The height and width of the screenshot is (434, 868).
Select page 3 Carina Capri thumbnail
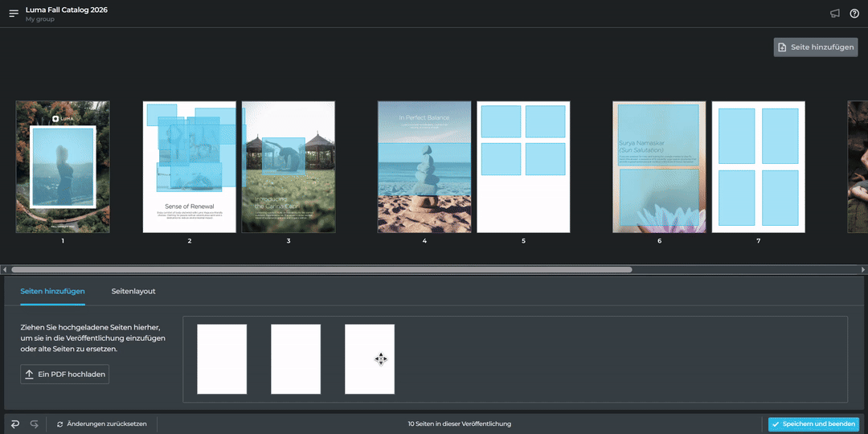click(x=289, y=166)
